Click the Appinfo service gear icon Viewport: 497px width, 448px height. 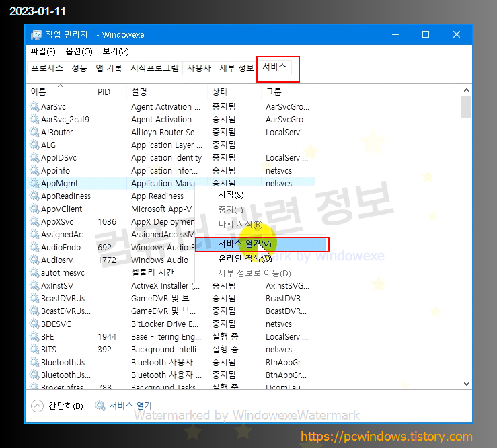[34, 170]
